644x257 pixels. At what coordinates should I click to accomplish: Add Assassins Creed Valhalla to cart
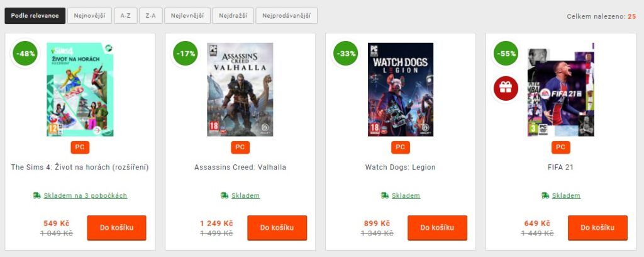coord(277,228)
